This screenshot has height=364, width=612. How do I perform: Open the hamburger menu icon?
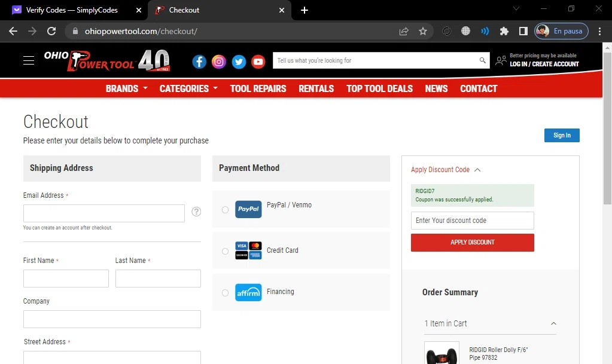click(29, 60)
